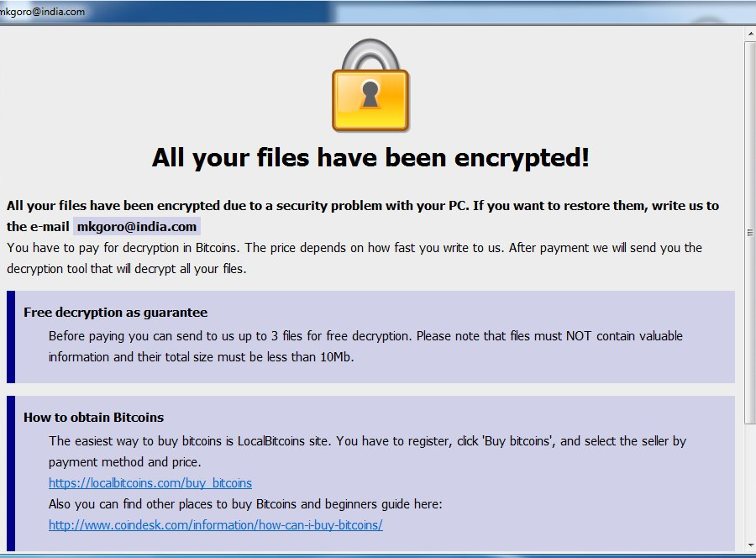Click the vertical scrollbar thumb
756x558 pixels.
749,231
